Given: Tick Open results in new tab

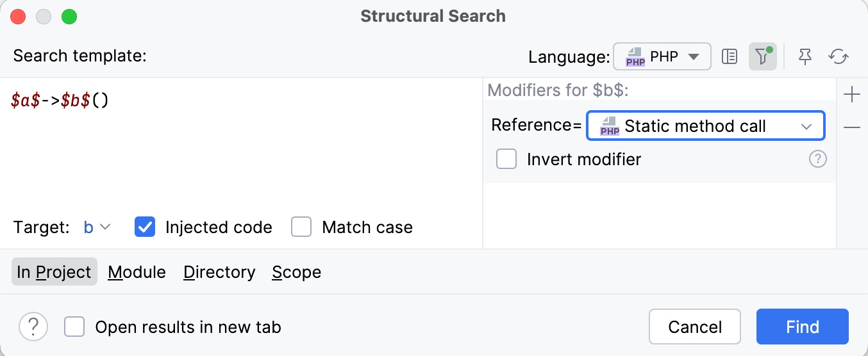Looking at the screenshot, I should pyautogui.click(x=74, y=327).
